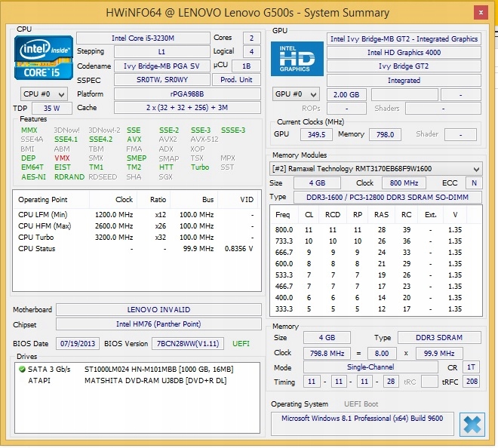Click the module Size 4 GB field
498x448 pixels.
(x=317, y=183)
